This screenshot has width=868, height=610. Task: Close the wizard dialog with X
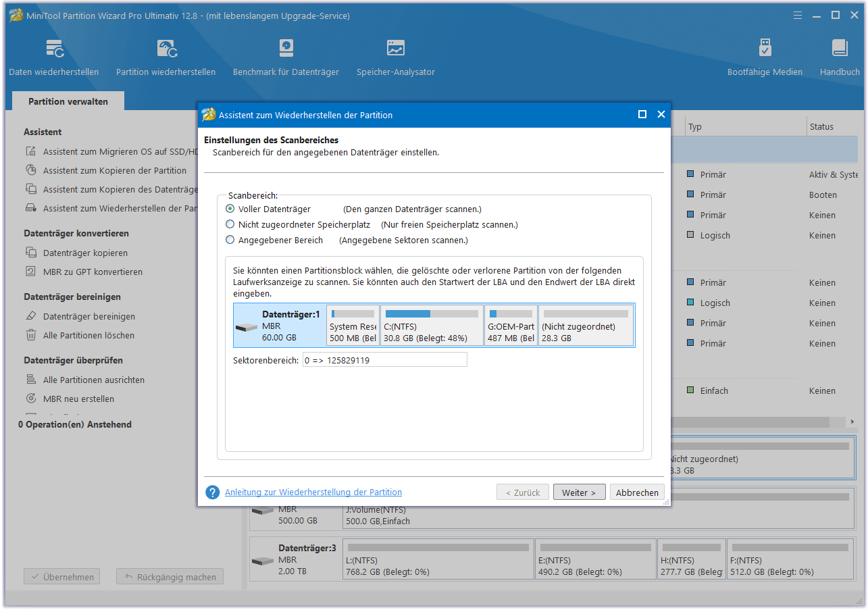[661, 115]
